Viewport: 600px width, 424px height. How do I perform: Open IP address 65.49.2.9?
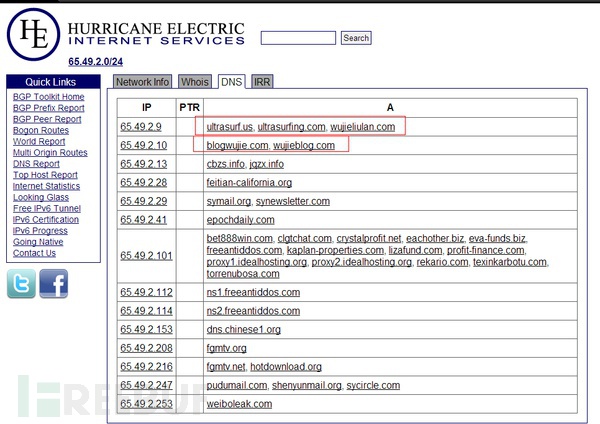point(141,127)
